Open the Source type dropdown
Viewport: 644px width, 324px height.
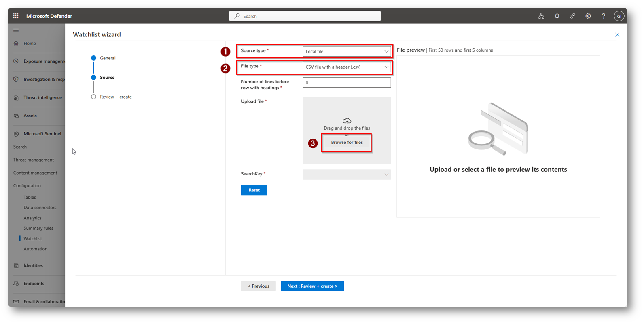tap(347, 51)
